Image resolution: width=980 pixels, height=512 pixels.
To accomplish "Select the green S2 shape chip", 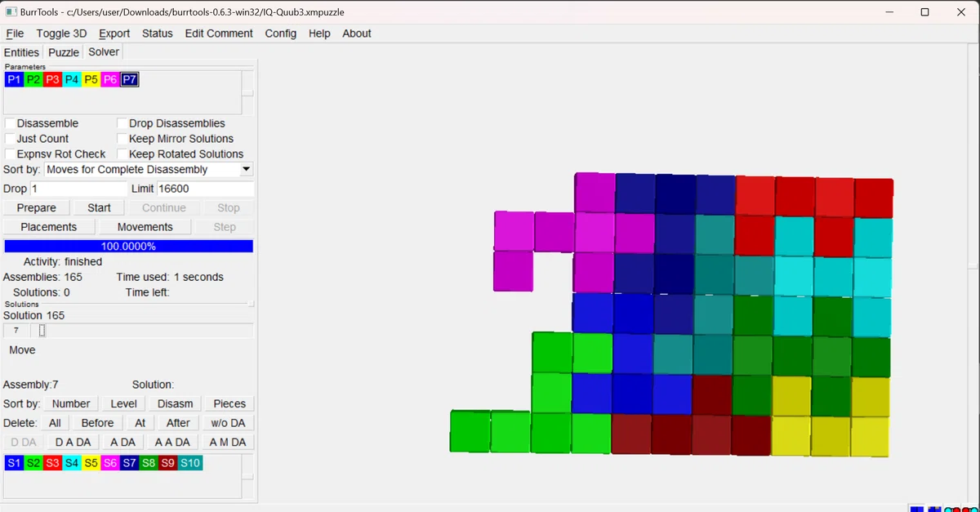I will tap(33, 463).
